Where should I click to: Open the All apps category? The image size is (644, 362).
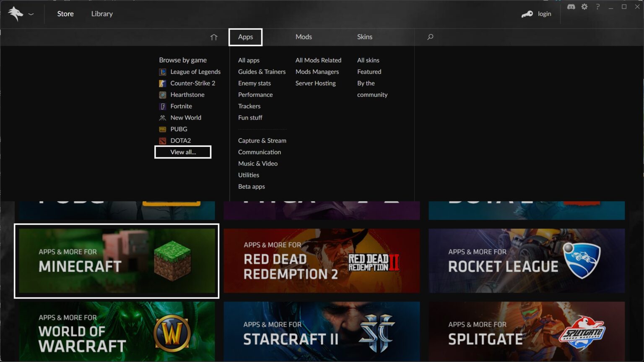(249, 60)
